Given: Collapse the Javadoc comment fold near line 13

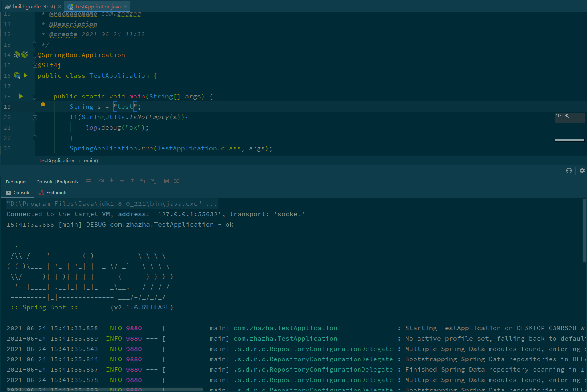Looking at the screenshot, I should pyautogui.click(x=34, y=44).
